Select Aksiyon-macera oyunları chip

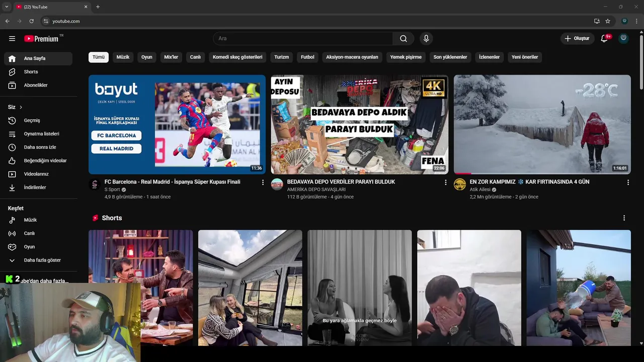[x=352, y=57]
